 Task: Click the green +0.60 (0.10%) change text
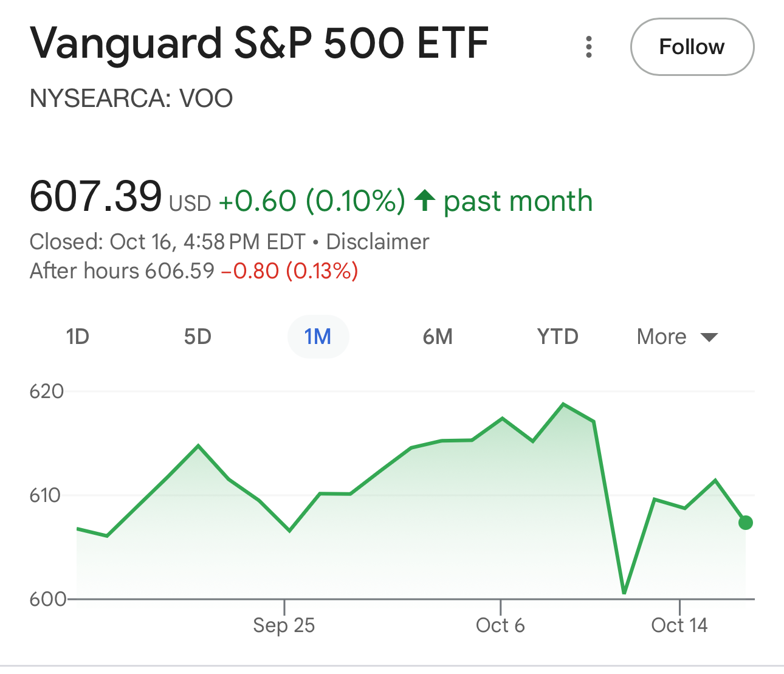312,201
